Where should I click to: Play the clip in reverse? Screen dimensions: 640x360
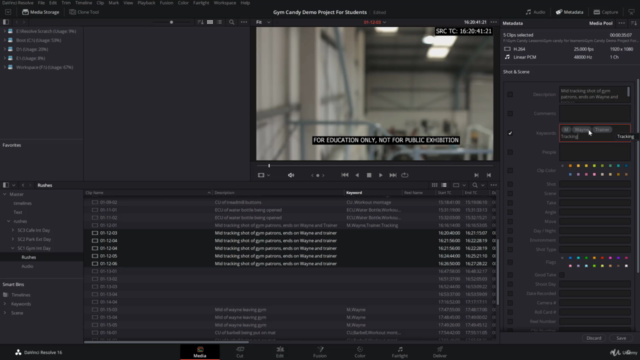coord(357,175)
